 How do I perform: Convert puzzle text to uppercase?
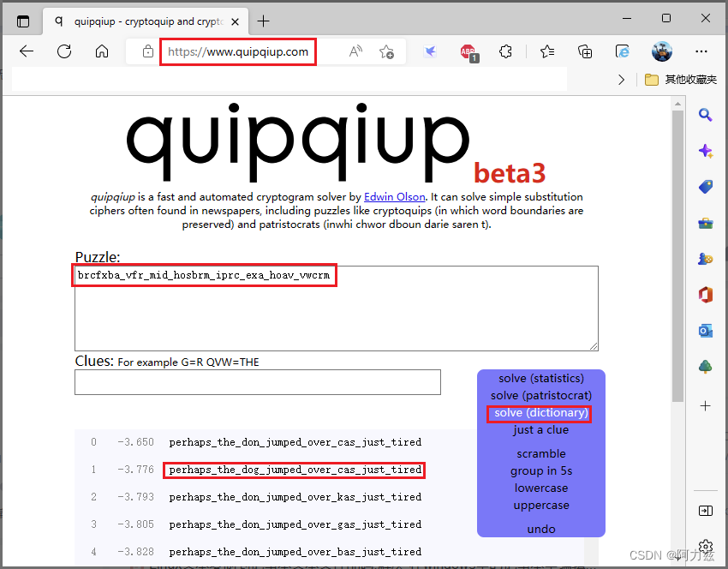coord(541,506)
